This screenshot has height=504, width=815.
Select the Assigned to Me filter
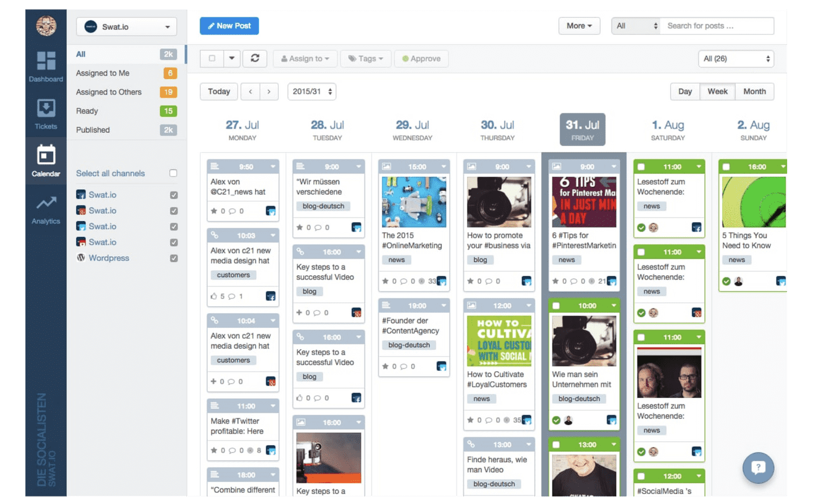point(103,73)
